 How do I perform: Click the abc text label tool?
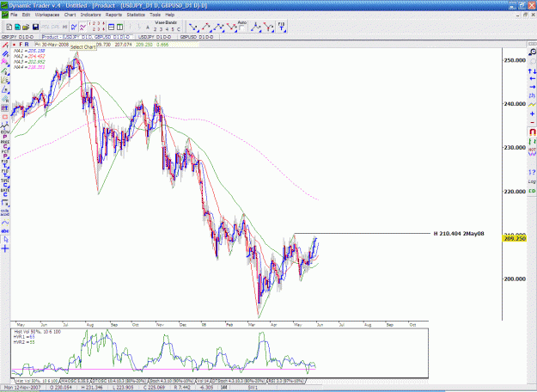point(5,231)
